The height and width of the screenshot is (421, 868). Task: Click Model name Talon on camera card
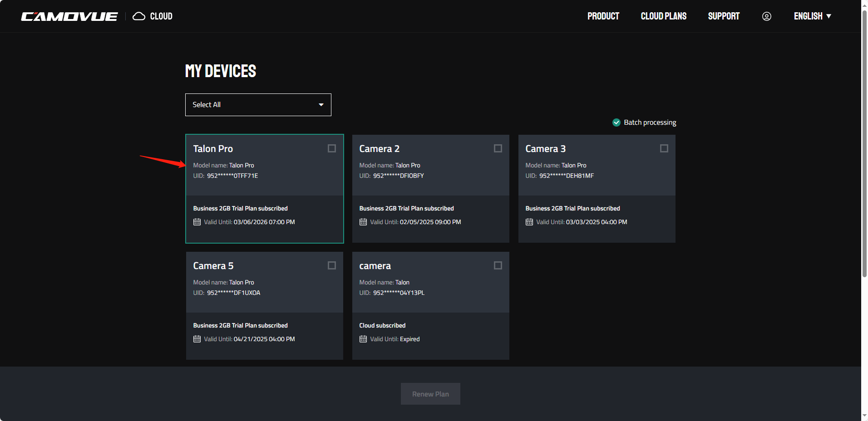click(x=385, y=282)
